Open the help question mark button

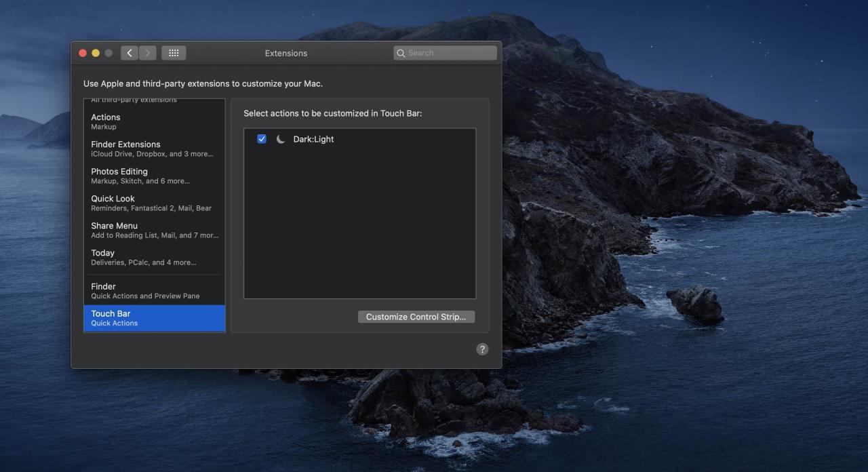pos(482,349)
